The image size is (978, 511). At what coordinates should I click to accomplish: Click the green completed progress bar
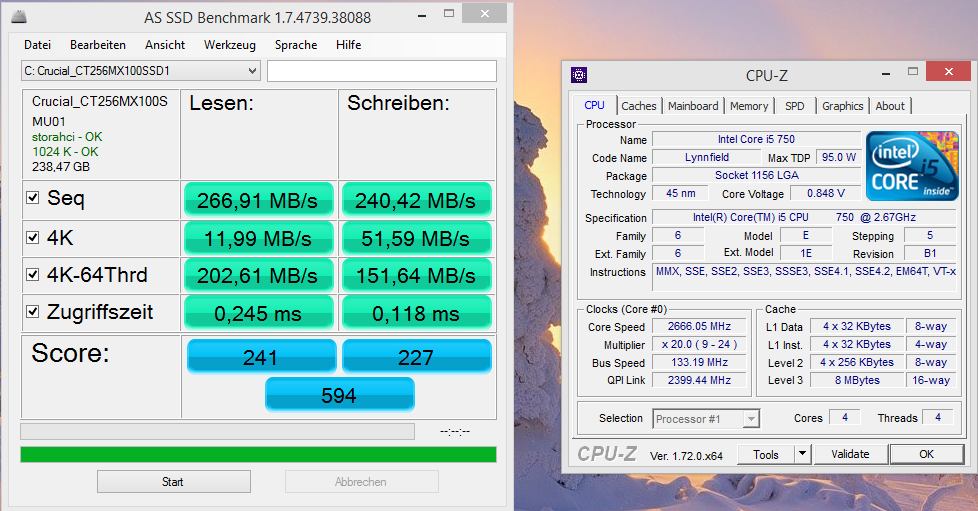258,454
